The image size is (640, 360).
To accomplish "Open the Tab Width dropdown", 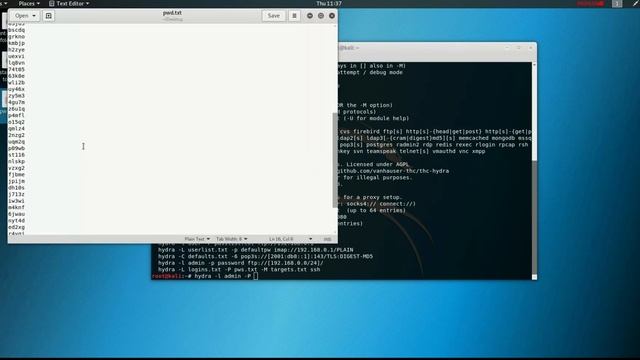I will tap(231, 239).
